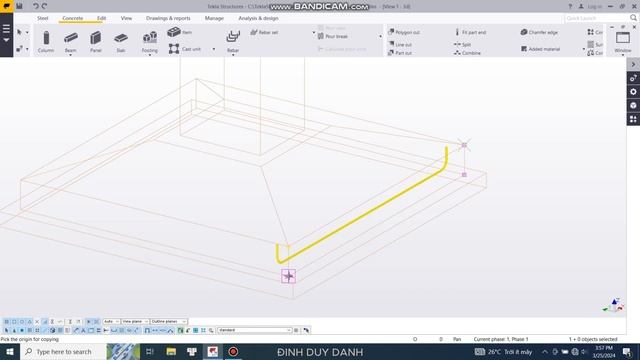Select the concrete Slab tool
The width and height of the screenshot is (640, 360).
[x=121, y=42]
